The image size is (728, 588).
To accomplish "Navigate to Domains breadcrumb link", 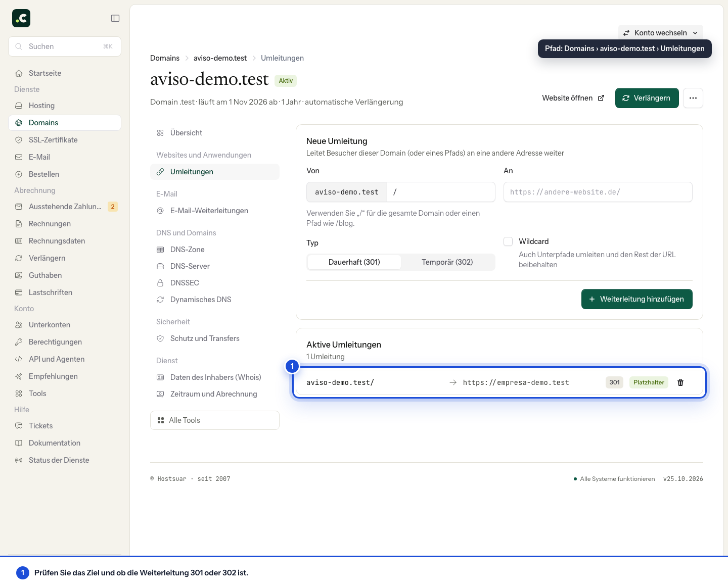I will click(x=165, y=58).
